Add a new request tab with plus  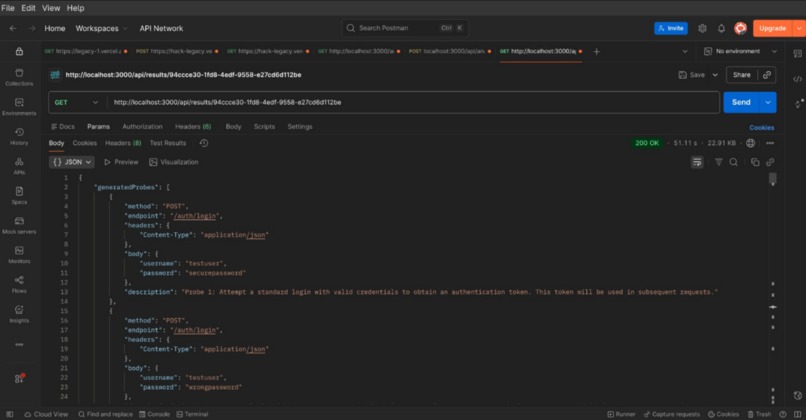coord(596,51)
